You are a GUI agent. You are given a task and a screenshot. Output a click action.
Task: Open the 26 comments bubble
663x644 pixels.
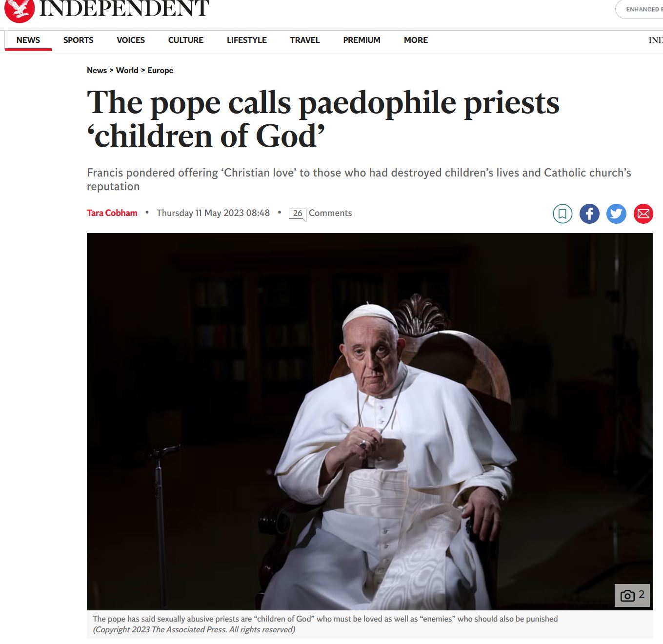pyautogui.click(x=298, y=214)
